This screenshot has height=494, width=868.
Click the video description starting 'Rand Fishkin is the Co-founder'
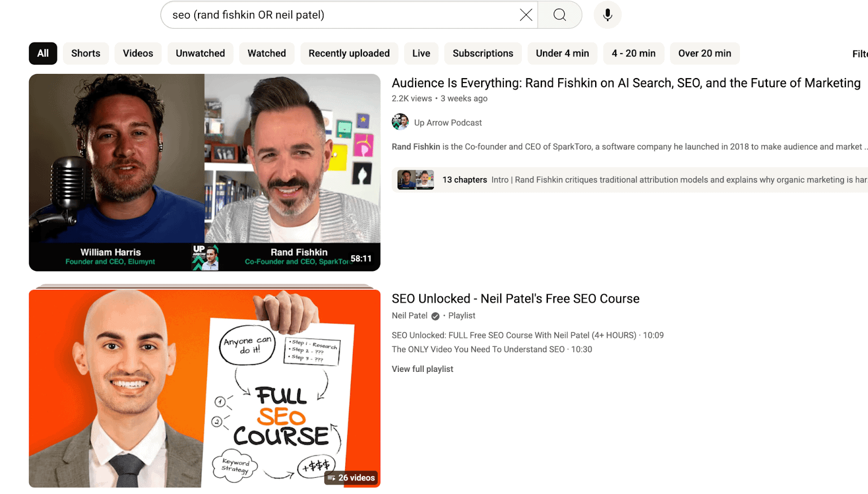click(x=630, y=147)
